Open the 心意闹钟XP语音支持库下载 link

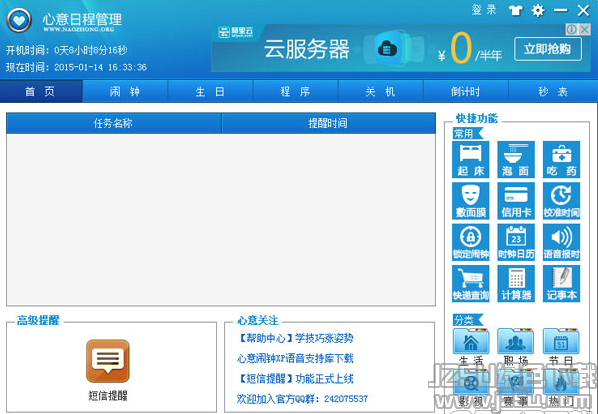pyautogui.click(x=295, y=358)
